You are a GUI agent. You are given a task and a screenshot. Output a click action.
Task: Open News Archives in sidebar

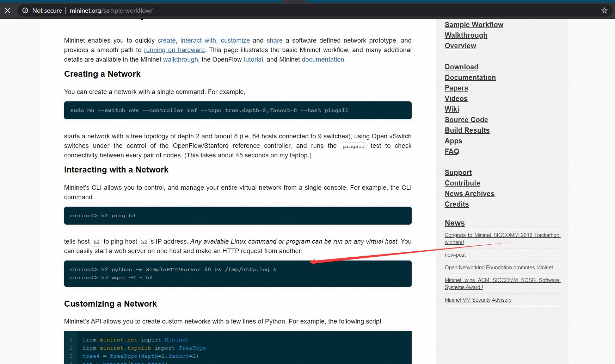469,194
